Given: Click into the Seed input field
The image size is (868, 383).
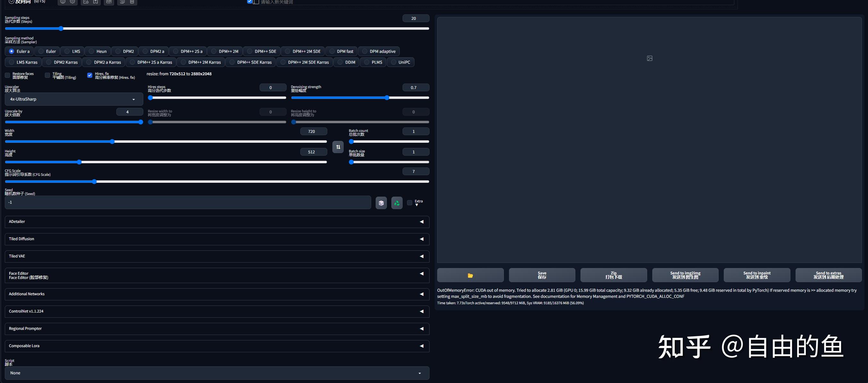Looking at the screenshot, I should (187, 203).
